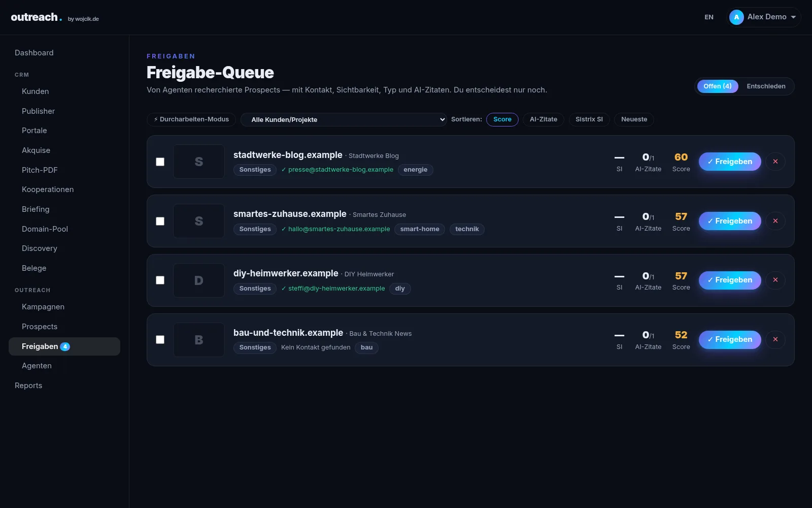Open Domain-Pool page
This screenshot has height=508, width=812.
point(64,229)
